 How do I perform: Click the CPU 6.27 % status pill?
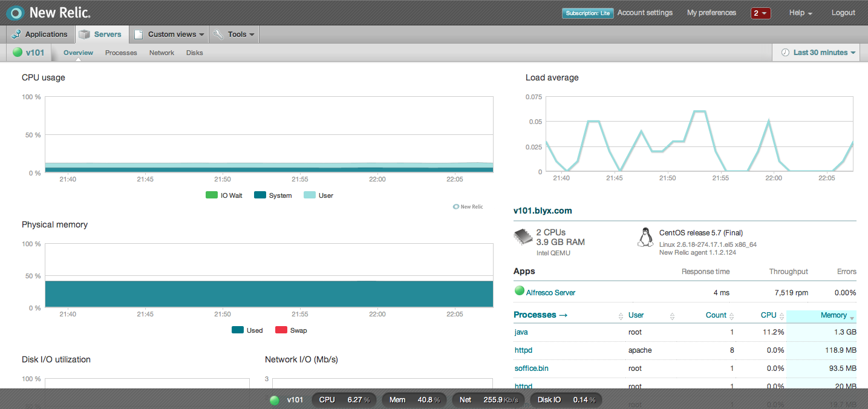344,400
